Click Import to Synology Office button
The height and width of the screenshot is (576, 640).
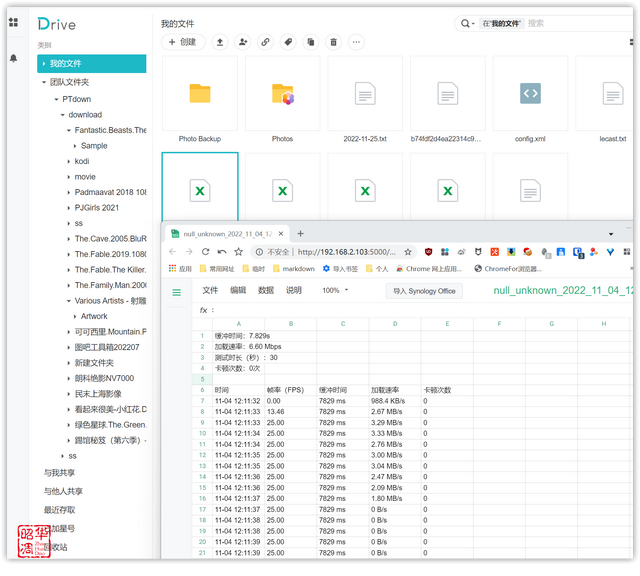[424, 291]
